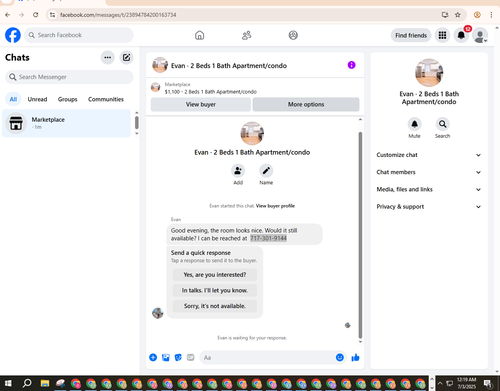Reload the page in browser
The height and width of the screenshot is (391, 500).
[36, 15]
